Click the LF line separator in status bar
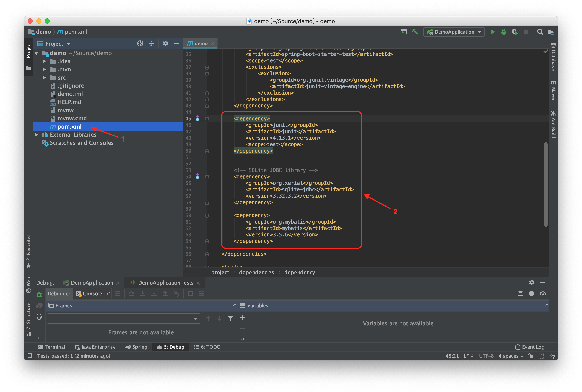The image size is (582, 392). 468,356
